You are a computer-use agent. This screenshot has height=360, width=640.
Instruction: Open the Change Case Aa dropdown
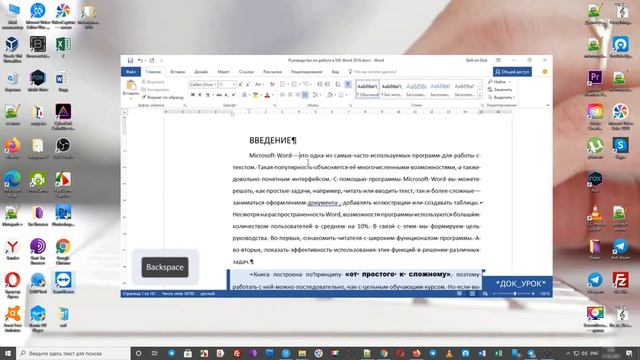point(259,84)
